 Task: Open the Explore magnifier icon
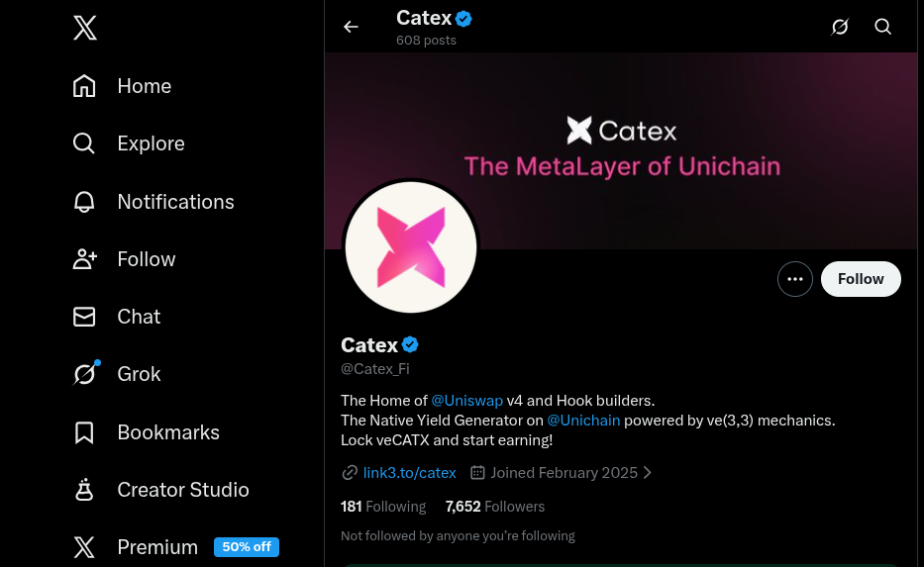(x=85, y=143)
